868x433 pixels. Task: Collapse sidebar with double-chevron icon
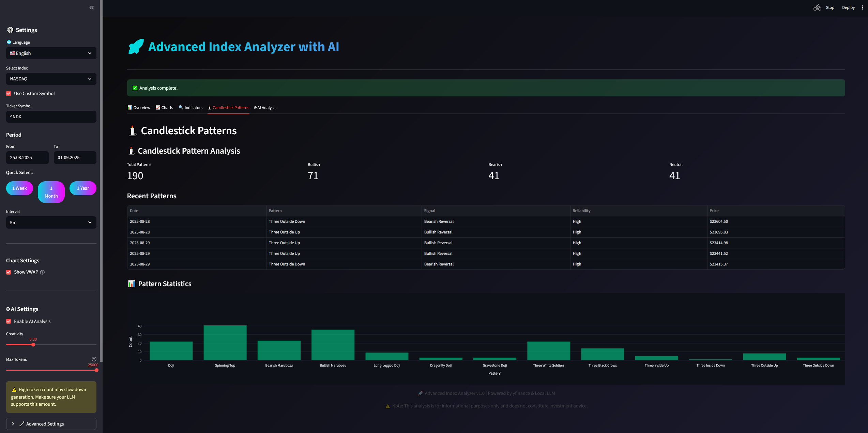[91, 7]
